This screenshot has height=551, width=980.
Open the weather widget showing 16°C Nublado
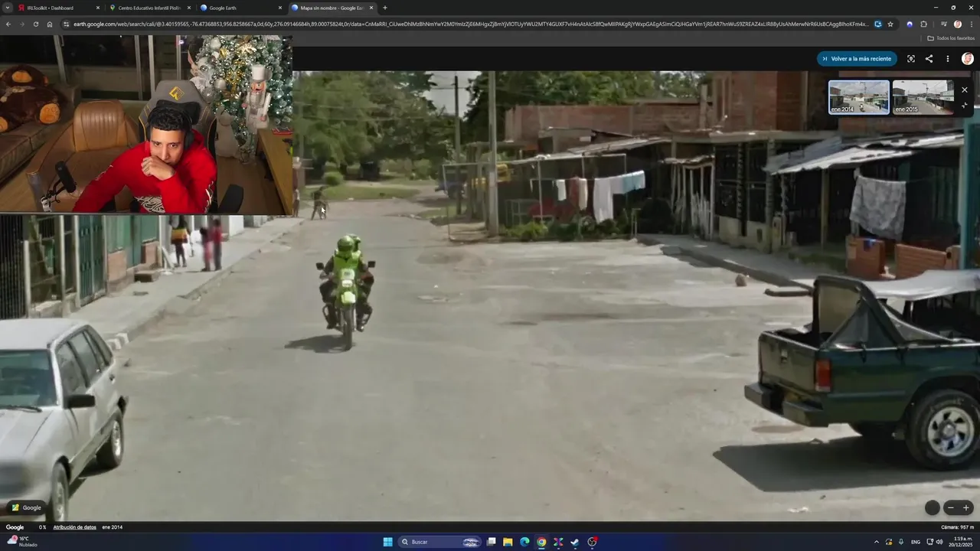tap(22, 542)
